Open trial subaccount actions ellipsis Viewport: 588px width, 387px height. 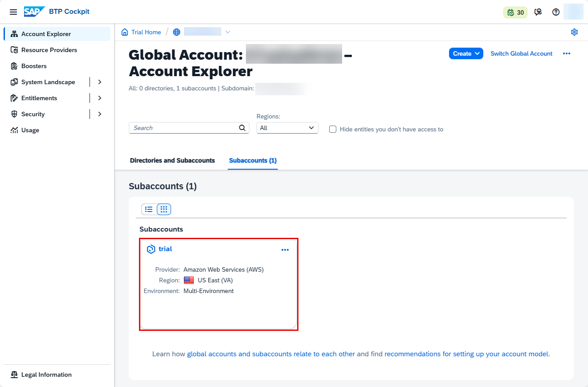pos(285,250)
